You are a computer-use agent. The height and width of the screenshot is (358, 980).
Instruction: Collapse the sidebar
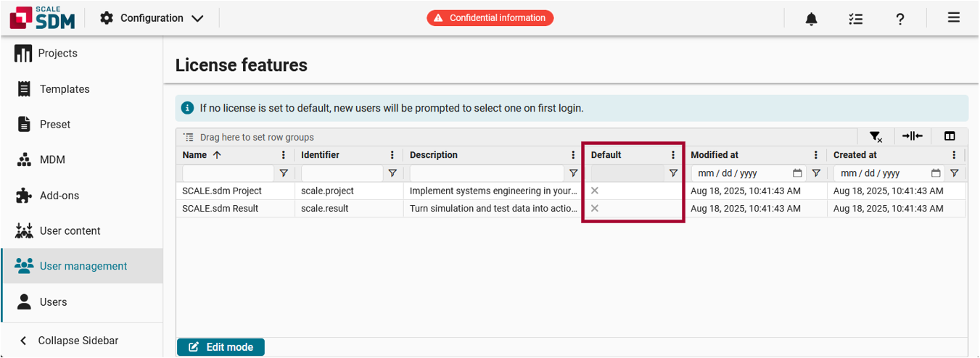pyautogui.click(x=70, y=341)
